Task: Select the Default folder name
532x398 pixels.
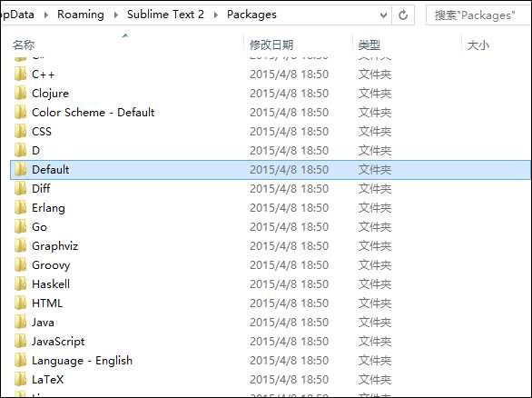Action: (51, 169)
